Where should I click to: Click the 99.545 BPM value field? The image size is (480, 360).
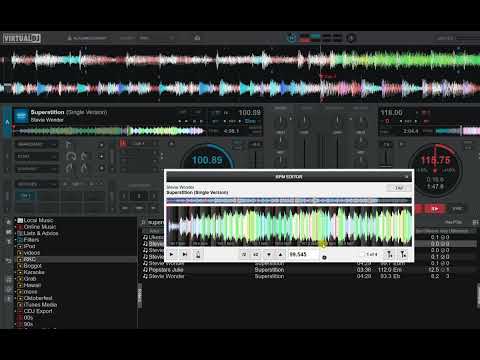pyautogui.click(x=302, y=254)
